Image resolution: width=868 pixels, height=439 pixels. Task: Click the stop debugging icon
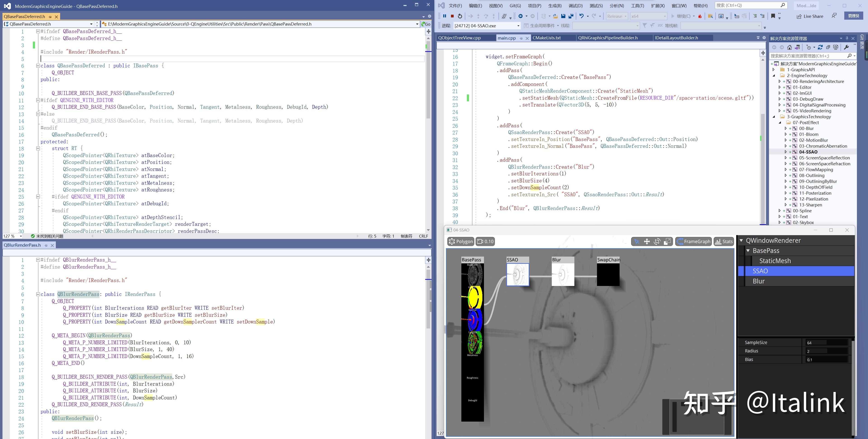tap(453, 16)
